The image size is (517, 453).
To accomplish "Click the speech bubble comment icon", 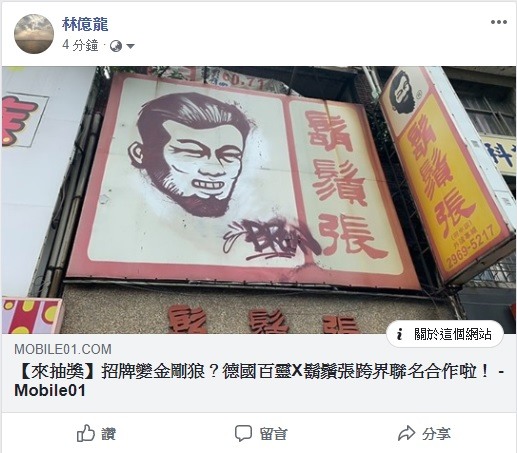I will click(243, 433).
